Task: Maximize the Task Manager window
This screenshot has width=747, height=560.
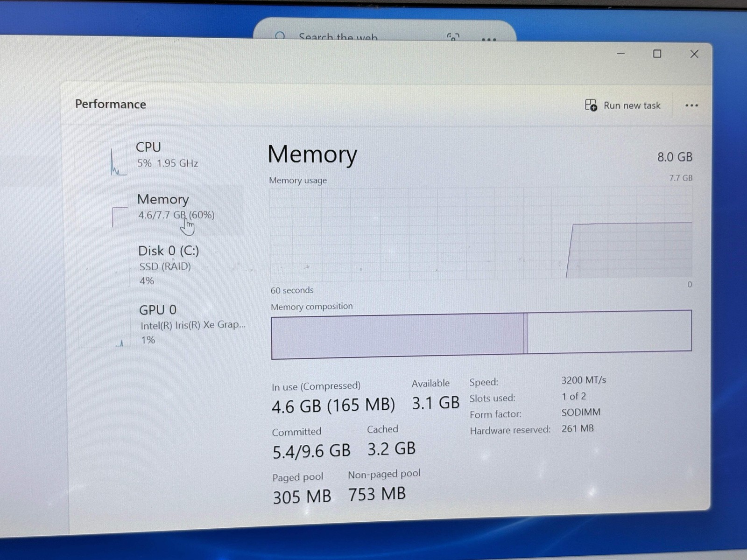Action: 657,54
